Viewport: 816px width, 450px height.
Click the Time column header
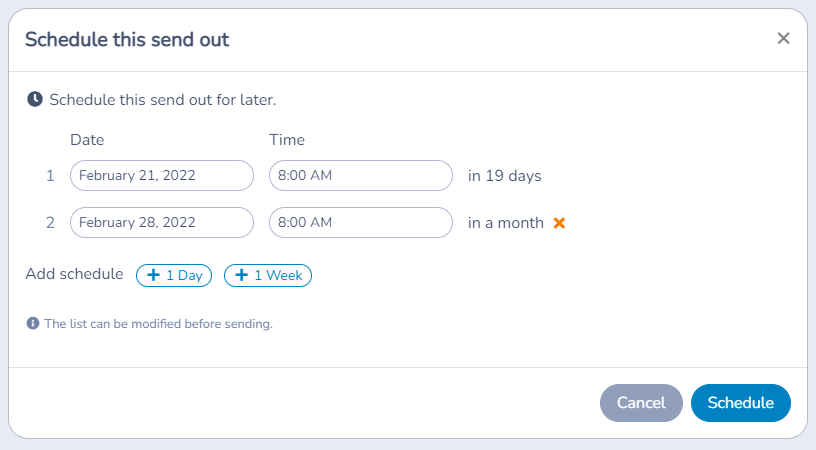coord(287,139)
